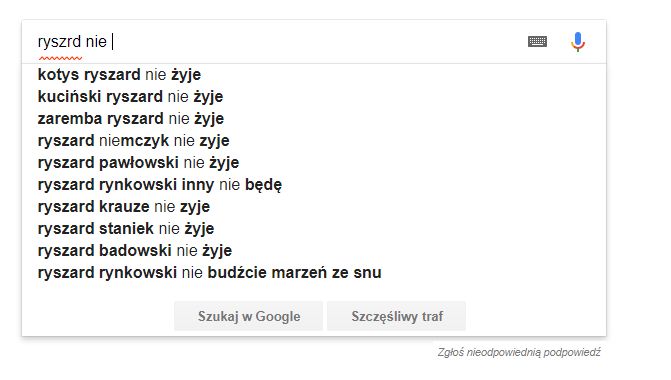The image size is (671, 380).
Task: Click the voice search microphone icon
Action: [x=578, y=42]
